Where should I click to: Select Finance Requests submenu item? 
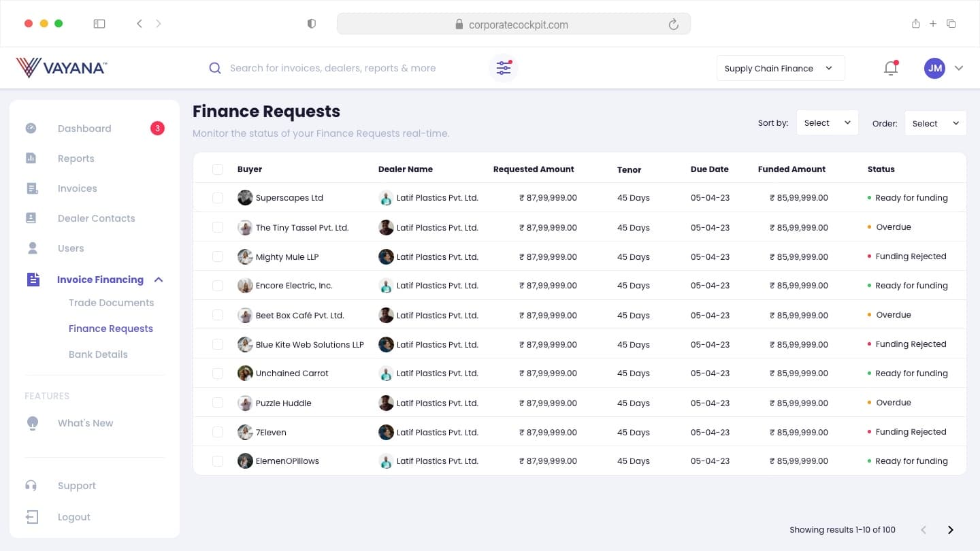(111, 329)
